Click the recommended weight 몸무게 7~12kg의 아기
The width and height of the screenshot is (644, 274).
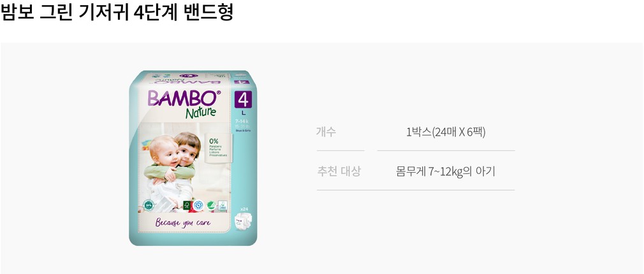pyautogui.click(x=446, y=171)
